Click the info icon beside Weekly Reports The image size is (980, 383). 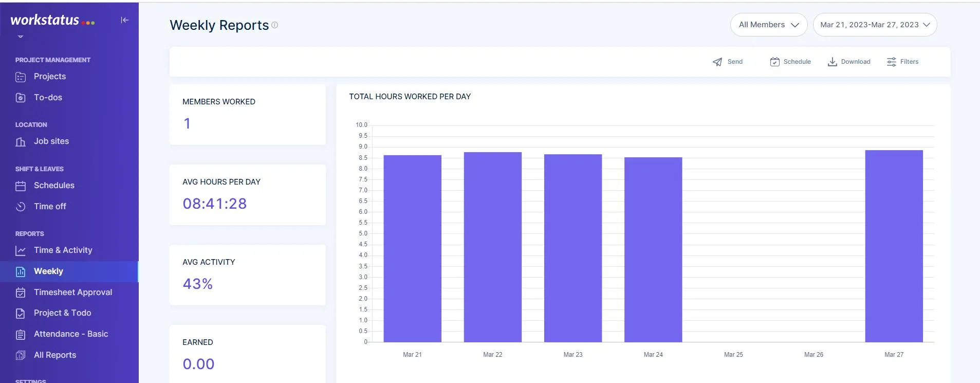[x=275, y=25]
